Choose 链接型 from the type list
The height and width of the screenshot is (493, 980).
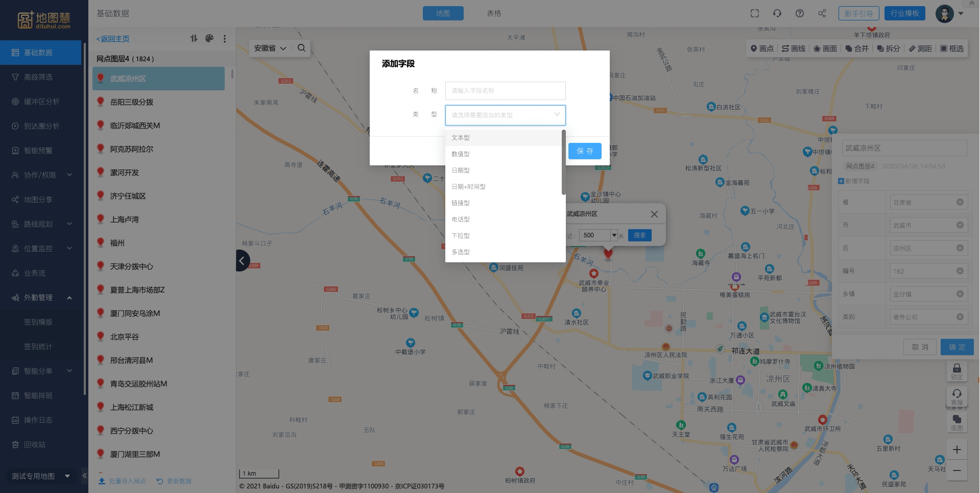pos(503,203)
